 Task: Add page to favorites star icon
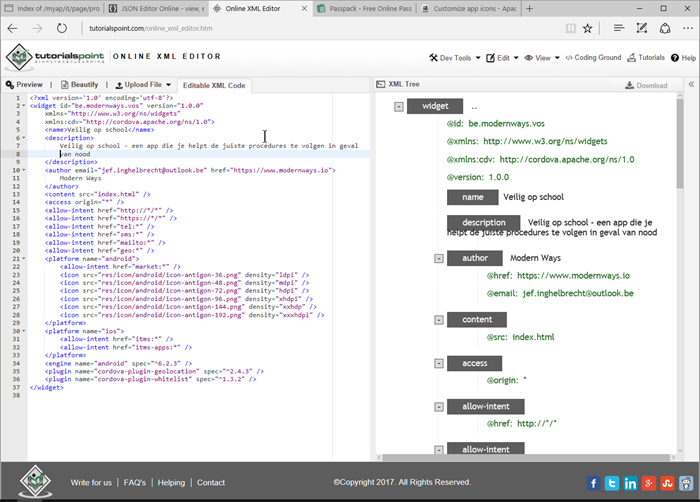pyautogui.click(x=588, y=28)
